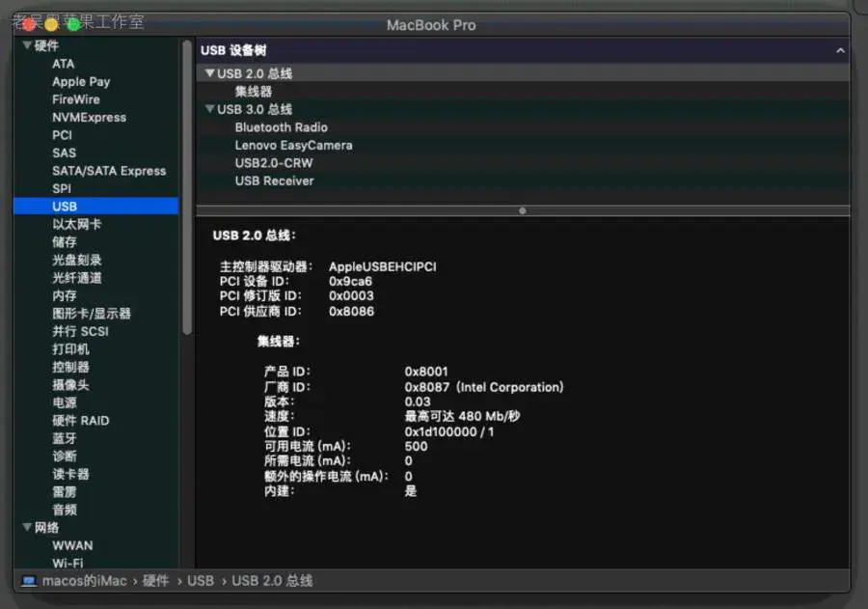Select the highlighted USB sidebar item
The width and height of the screenshot is (868, 609).
95,207
